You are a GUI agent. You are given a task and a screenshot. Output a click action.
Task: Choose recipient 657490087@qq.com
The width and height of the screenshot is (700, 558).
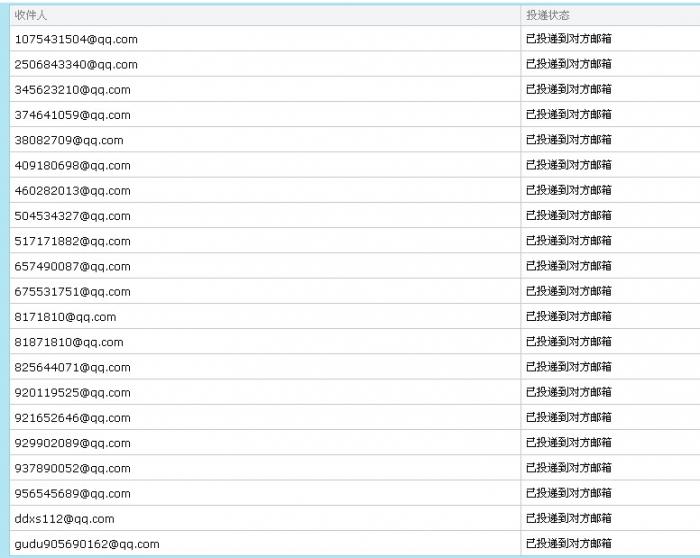pos(72,267)
